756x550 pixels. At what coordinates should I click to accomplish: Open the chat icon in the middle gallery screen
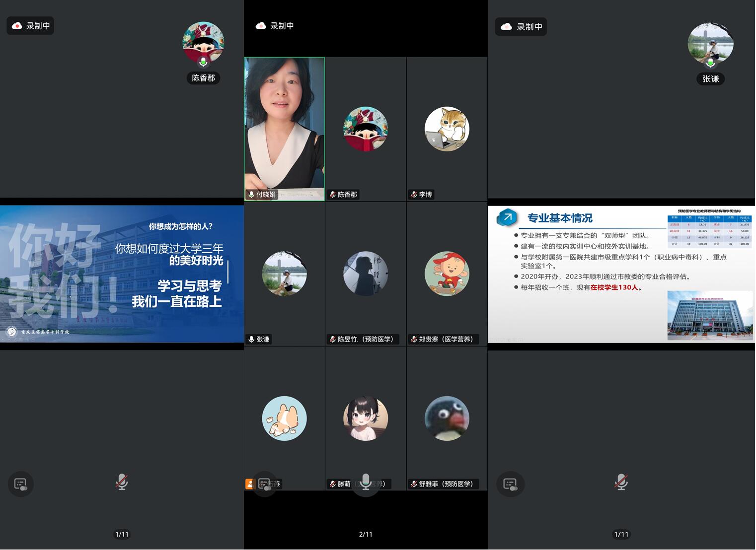pos(265,484)
